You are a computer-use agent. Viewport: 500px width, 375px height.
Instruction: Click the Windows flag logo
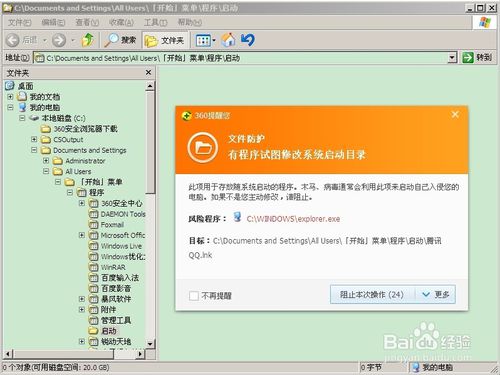484,22
